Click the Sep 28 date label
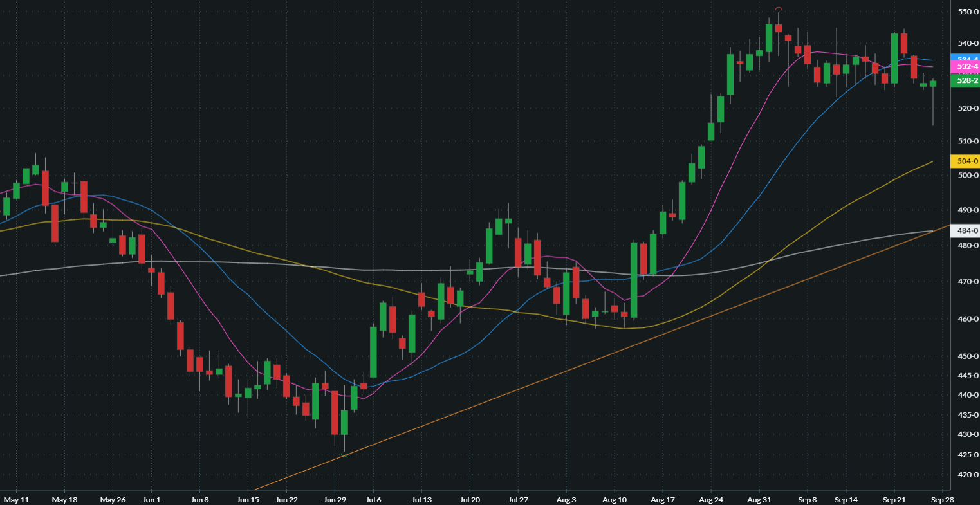 click(942, 499)
